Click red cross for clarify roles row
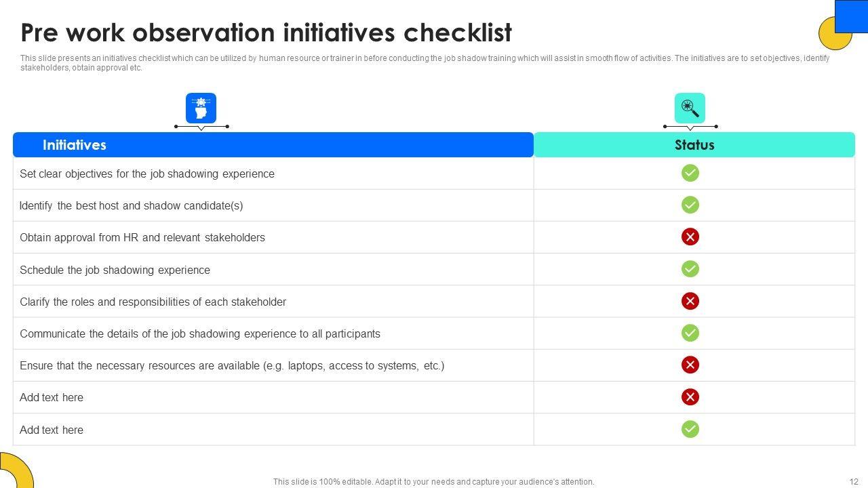This screenshot has width=868, height=488. tap(690, 301)
